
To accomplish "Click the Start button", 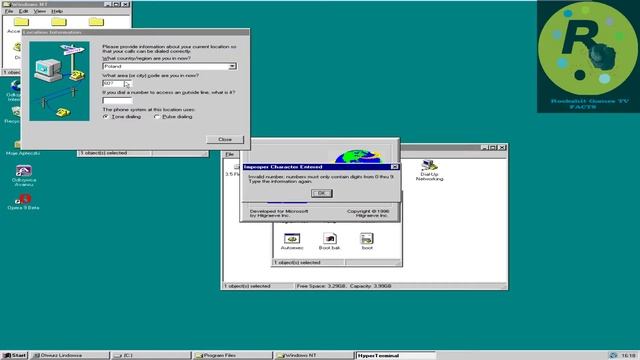I will tap(14, 356).
